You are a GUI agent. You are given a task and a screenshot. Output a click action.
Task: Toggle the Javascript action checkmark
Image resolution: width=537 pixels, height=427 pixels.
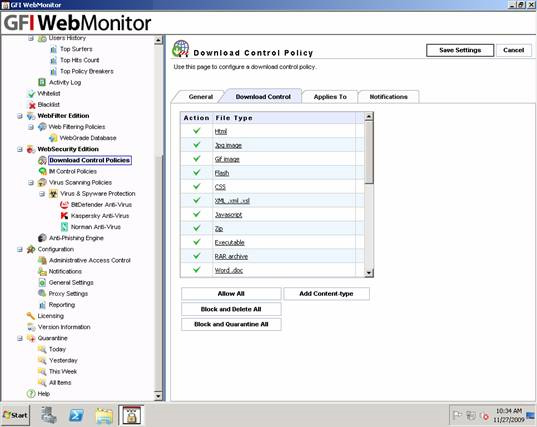click(x=197, y=214)
